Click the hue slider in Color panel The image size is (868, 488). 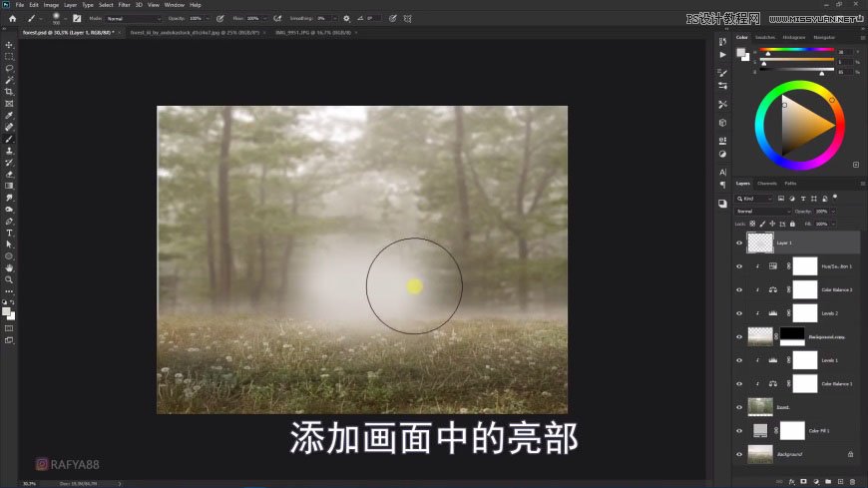(x=796, y=51)
